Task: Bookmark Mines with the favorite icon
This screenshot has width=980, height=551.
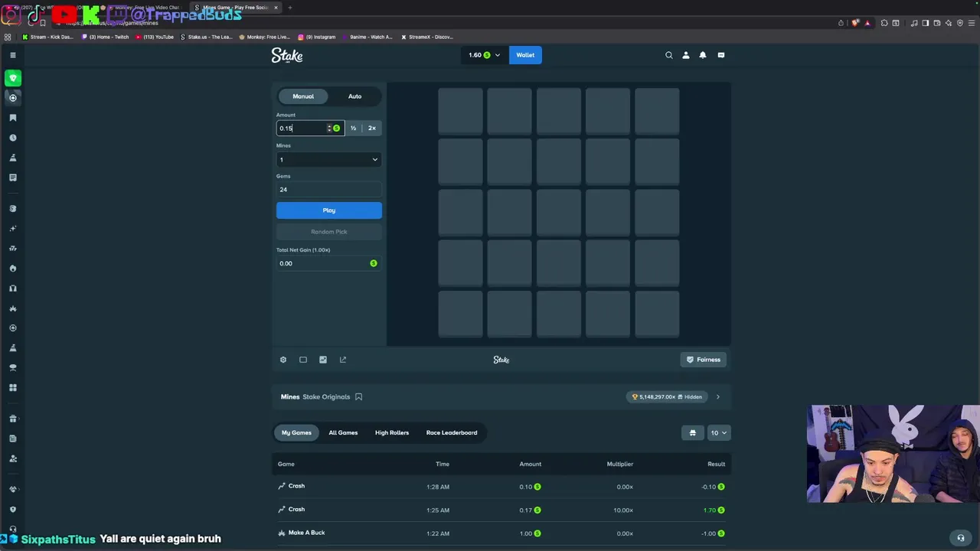Action: [x=358, y=396]
